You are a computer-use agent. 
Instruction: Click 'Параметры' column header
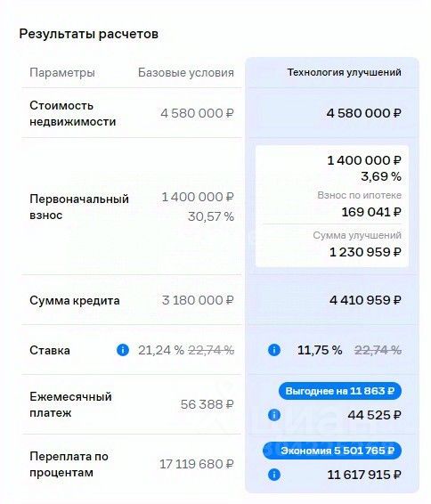tap(62, 73)
